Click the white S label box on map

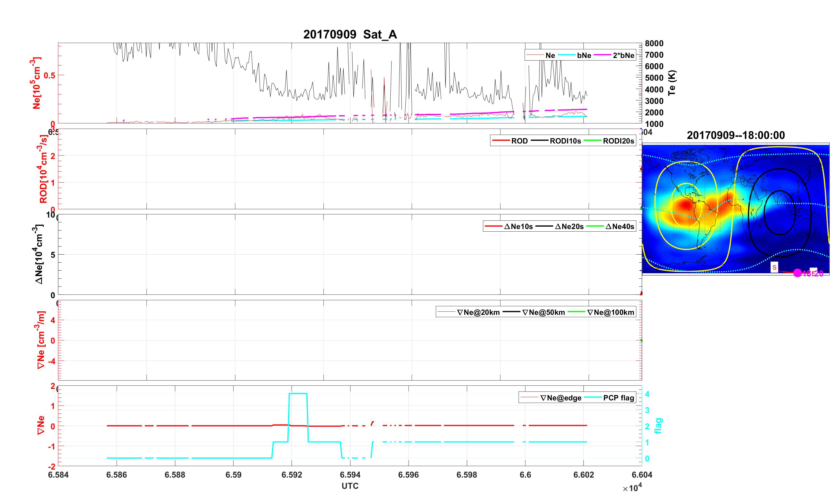pos(774,267)
